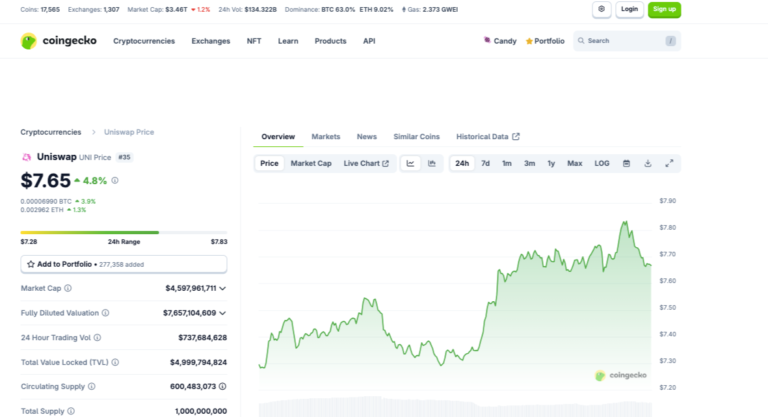Expand the Fully Diluted Valuation chevron
The image size is (768, 417).
(x=223, y=313)
